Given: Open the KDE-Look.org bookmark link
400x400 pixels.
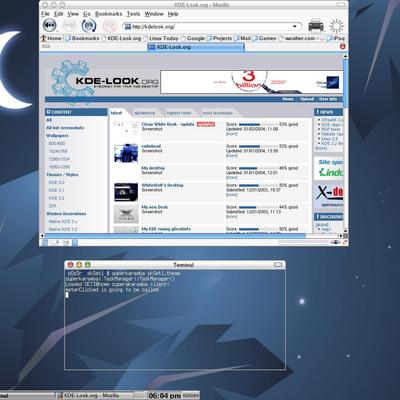Looking at the screenshot, I should pos(121,38).
